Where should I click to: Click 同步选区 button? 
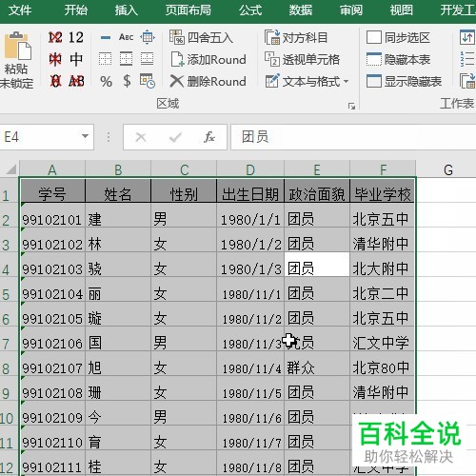point(398,37)
